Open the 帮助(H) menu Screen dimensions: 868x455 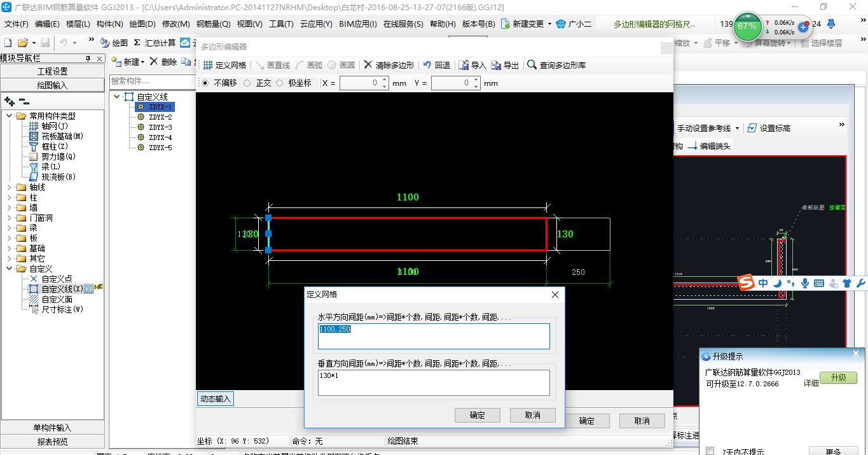[443, 24]
